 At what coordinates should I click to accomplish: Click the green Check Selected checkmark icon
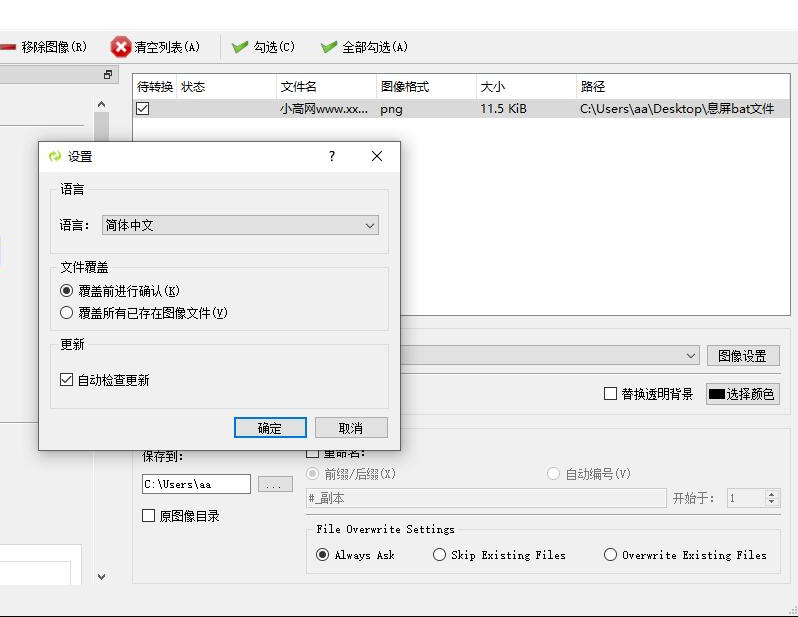pyautogui.click(x=240, y=47)
